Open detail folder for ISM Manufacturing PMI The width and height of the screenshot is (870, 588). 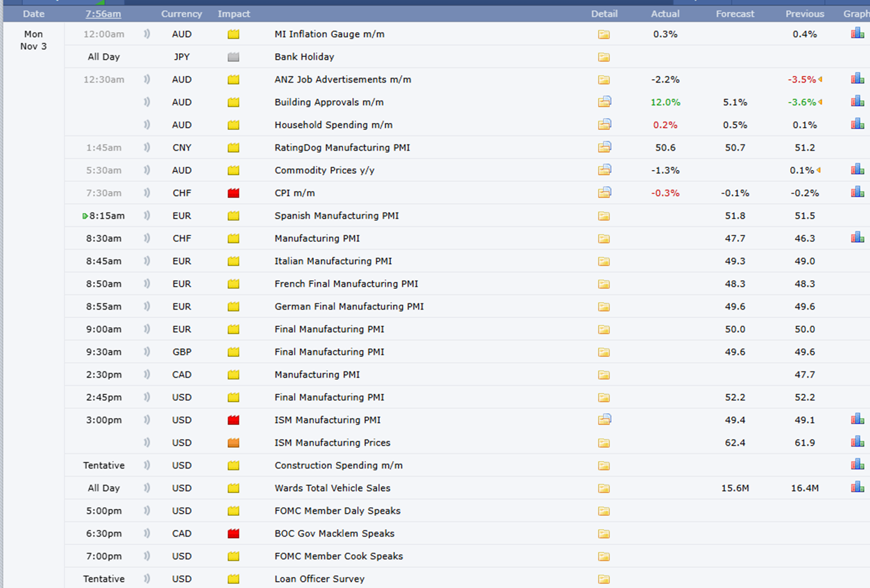tap(604, 419)
